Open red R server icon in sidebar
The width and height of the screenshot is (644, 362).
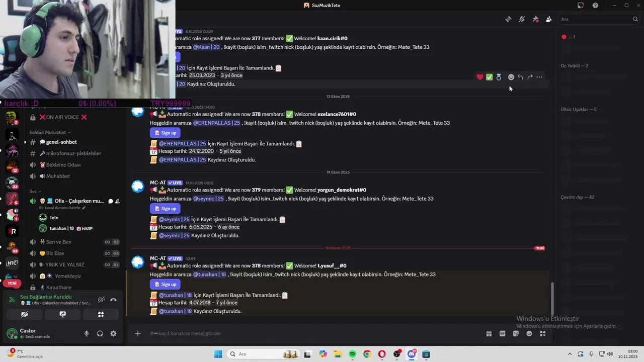coord(12,231)
